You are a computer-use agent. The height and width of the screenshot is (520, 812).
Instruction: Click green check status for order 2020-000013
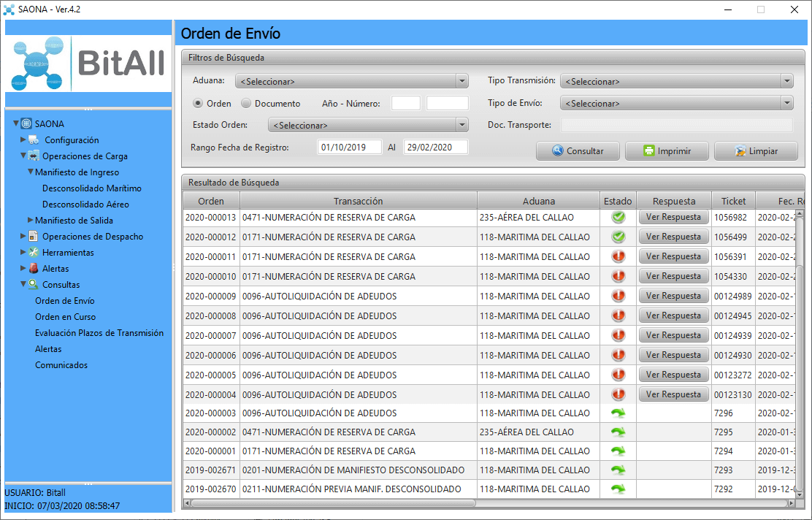point(618,217)
